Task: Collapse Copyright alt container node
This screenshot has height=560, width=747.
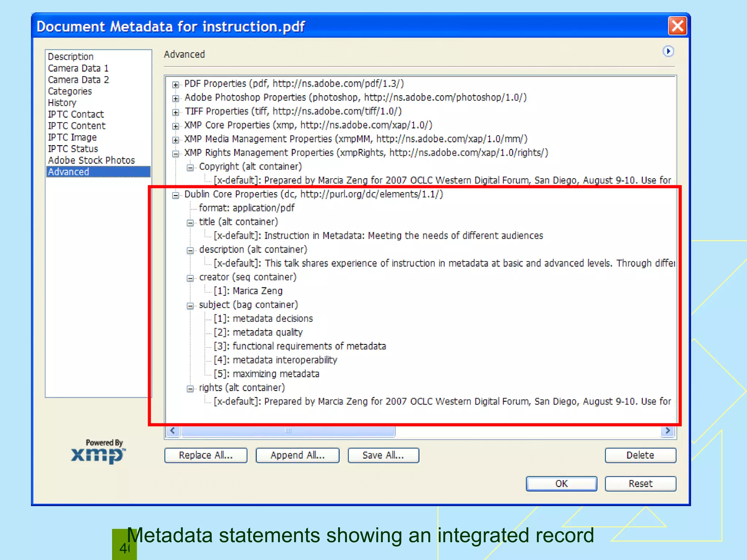Action: (190, 168)
